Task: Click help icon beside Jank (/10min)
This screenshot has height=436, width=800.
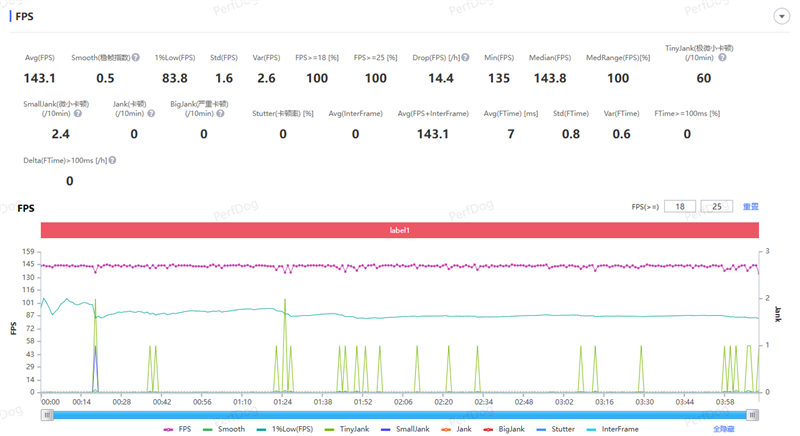Action: pyautogui.click(x=151, y=114)
